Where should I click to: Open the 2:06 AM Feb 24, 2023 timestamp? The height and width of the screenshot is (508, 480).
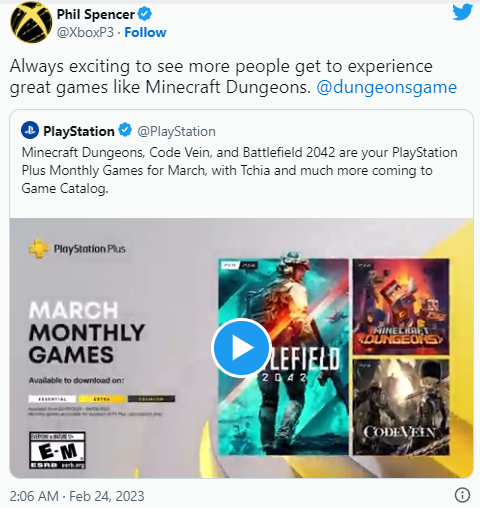(77, 496)
